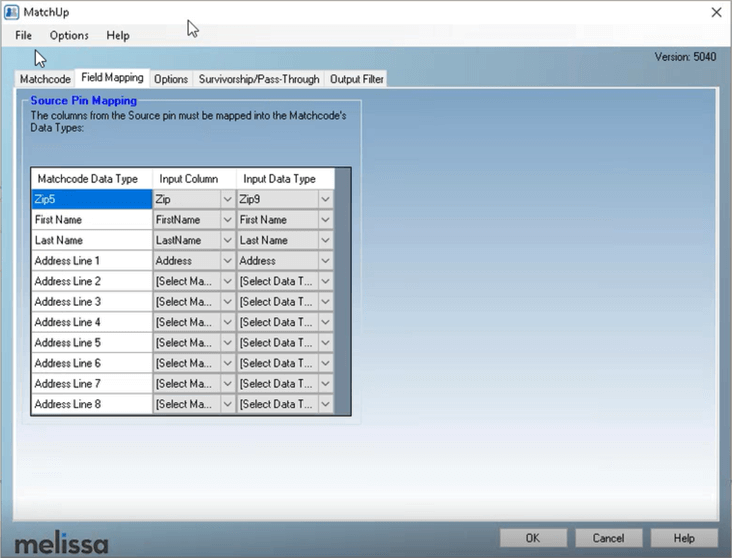Open Input Data Type dropdown for Address Line 7
Screen dimensions: 732x558
tap(325, 384)
